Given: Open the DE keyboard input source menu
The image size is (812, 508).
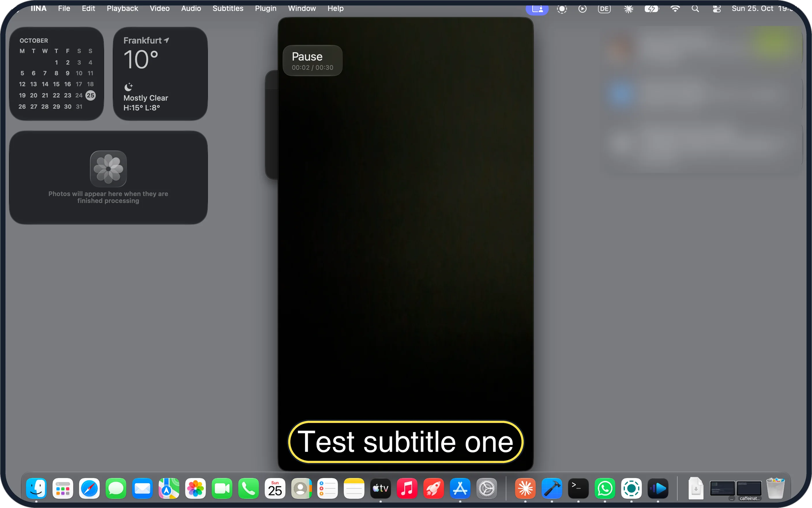Looking at the screenshot, I should click(x=604, y=9).
